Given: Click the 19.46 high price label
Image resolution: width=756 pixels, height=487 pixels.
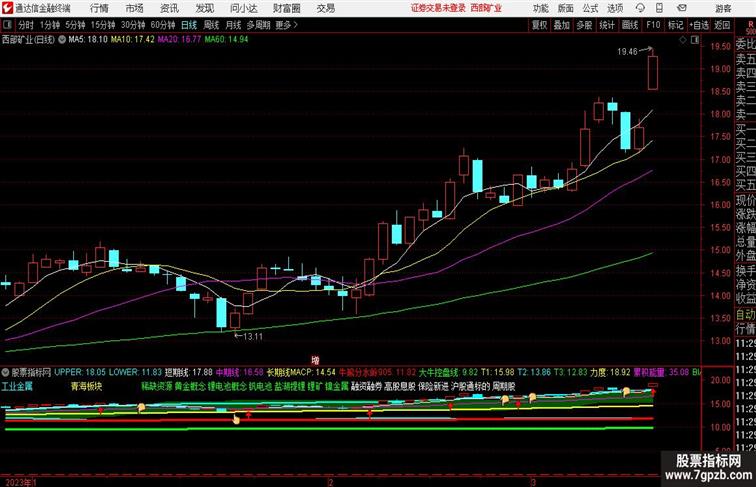Looking at the screenshot, I should (x=627, y=51).
